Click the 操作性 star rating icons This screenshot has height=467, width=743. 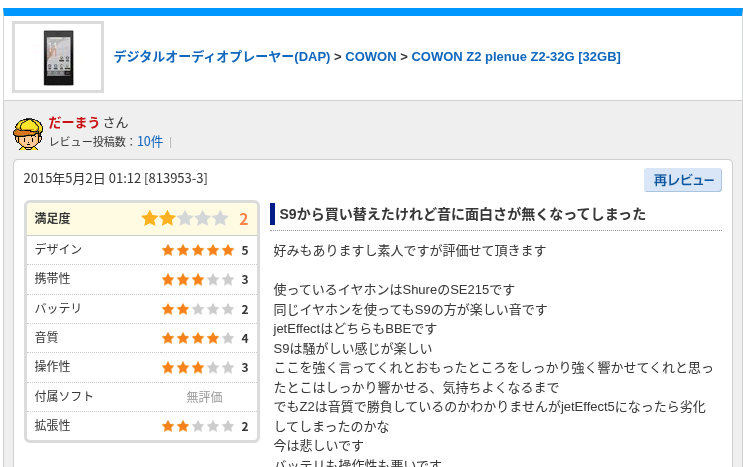click(198, 368)
